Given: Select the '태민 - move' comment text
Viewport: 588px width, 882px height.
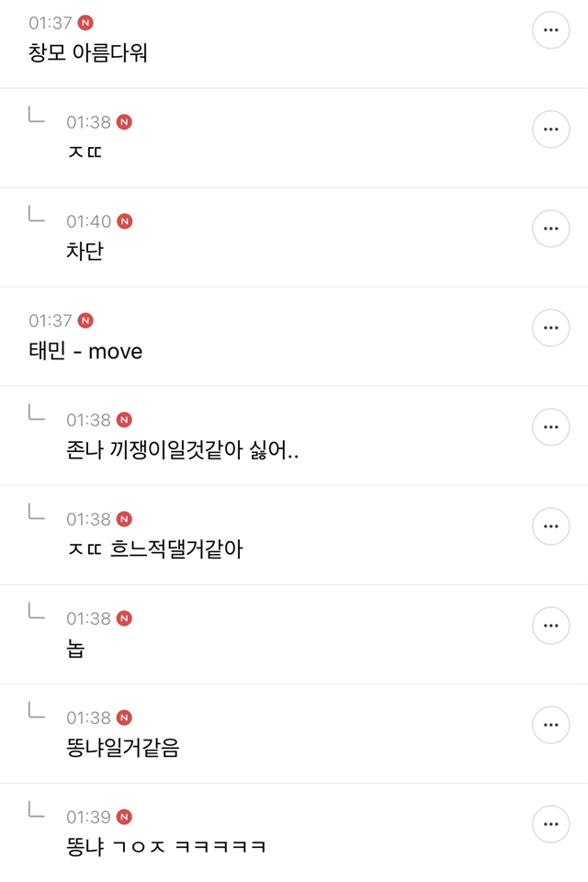Looking at the screenshot, I should [85, 351].
